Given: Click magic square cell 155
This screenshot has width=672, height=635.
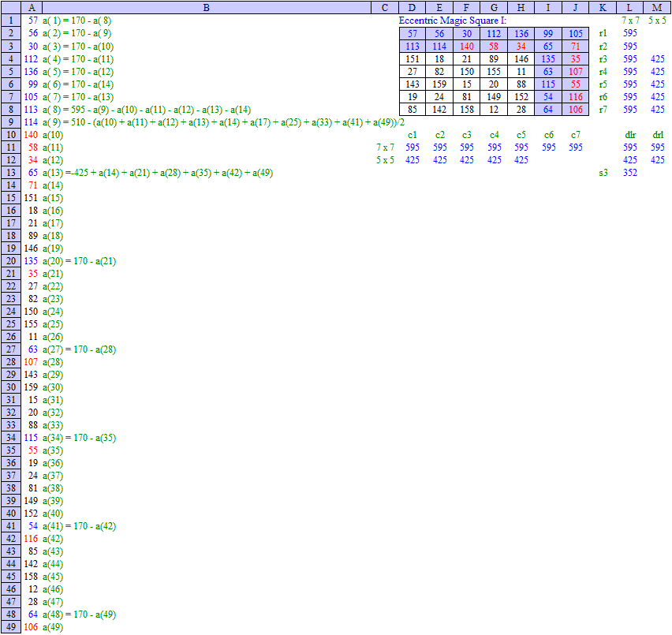Looking at the screenshot, I should [x=494, y=72].
